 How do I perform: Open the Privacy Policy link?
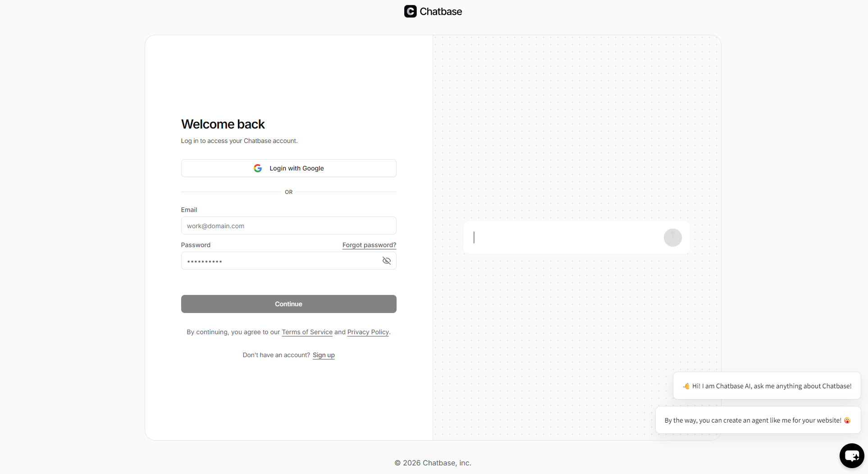[368, 332]
